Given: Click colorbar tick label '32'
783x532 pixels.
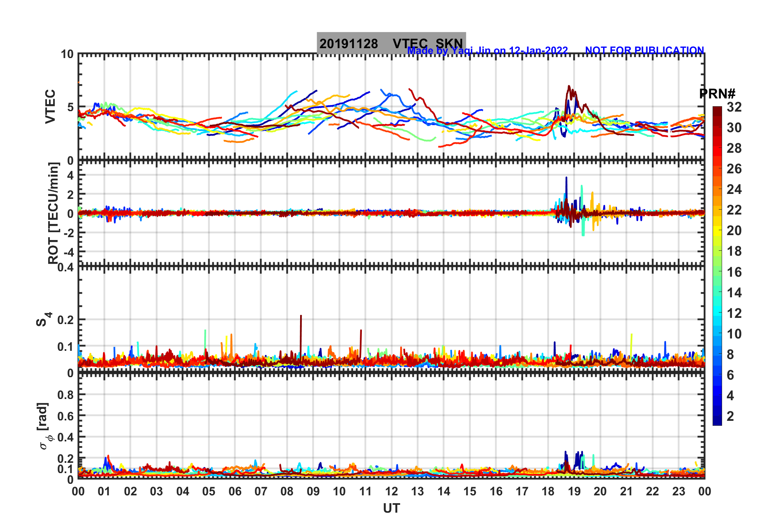Looking at the screenshot, I should 734,107.
